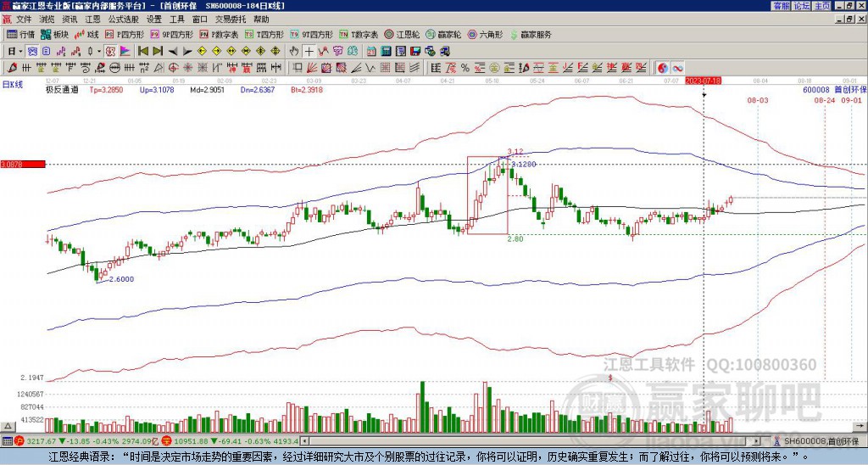Image resolution: width=868 pixels, height=465 pixels.
Task: Open 赢家服务 service
Action: tap(531, 34)
